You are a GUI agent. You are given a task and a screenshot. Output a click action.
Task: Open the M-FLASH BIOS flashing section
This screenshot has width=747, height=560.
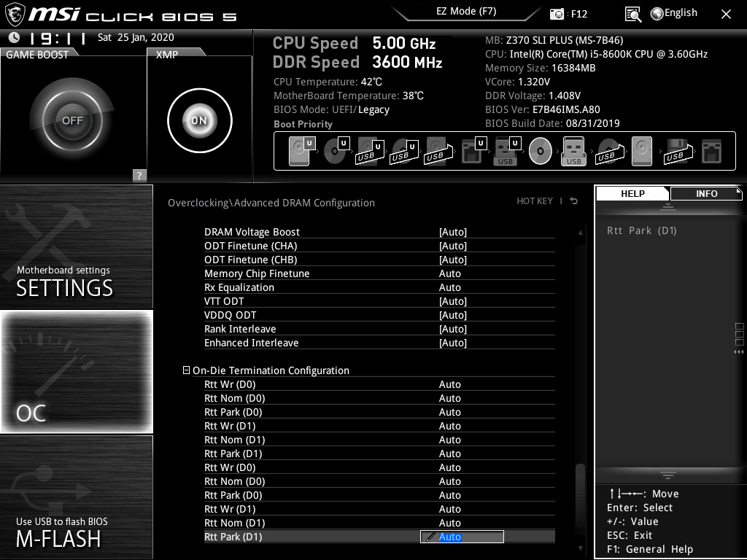(77, 496)
